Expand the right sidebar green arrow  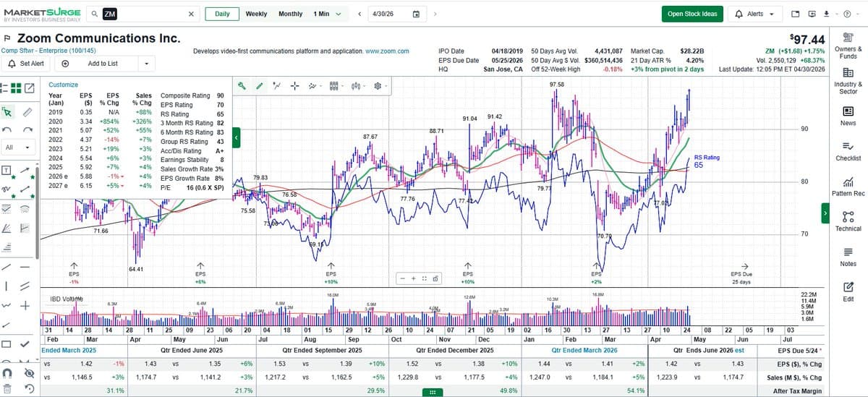point(824,213)
